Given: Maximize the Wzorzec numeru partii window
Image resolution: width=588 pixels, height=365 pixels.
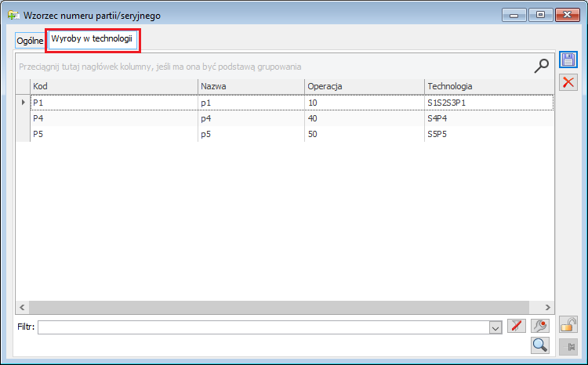Looking at the screenshot, I should tap(540, 15).
